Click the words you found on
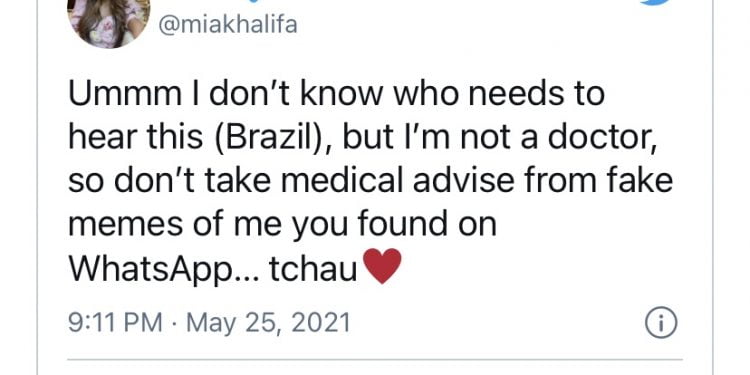This screenshot has height=375, width=750. point(394,226)
